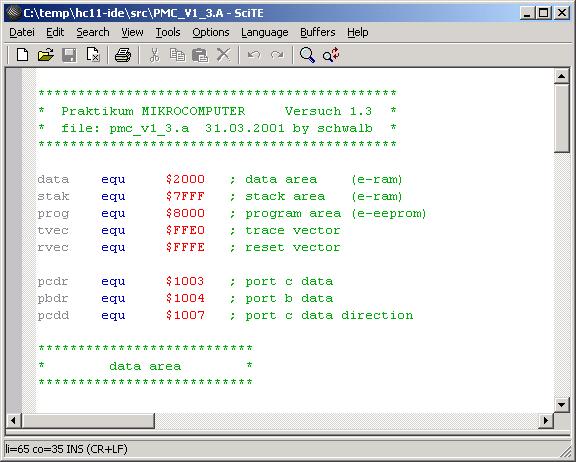Open Find with magnifying glass icon
Screen dimensions: 576x462
(x=307, y=55)
